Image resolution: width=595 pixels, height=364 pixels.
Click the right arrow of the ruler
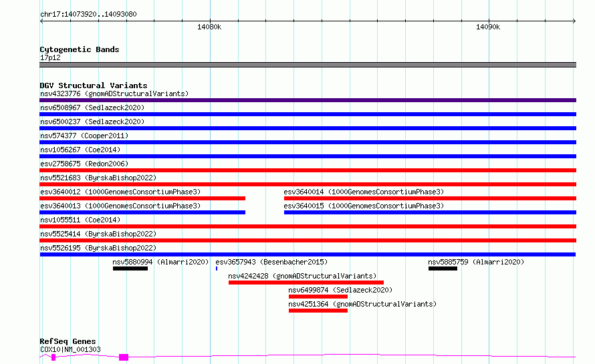pos(574,21)
